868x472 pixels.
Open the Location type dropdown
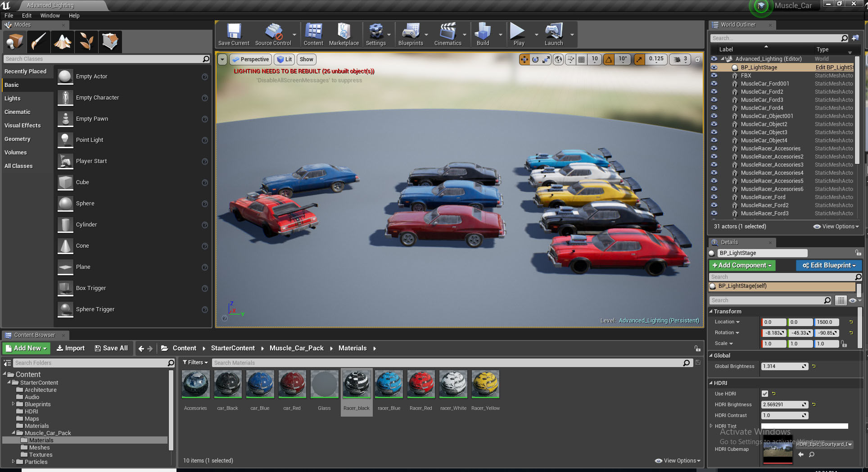coord(727,322)
